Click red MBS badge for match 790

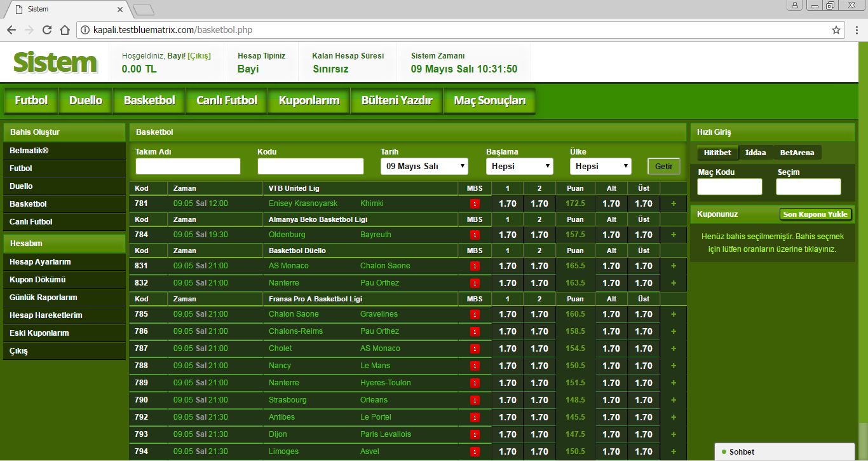(475, 400)
